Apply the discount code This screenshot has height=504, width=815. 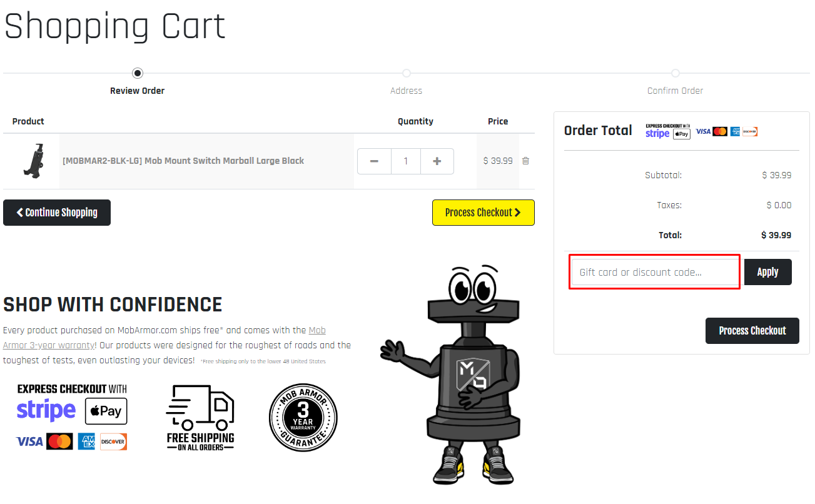(767, 272)
